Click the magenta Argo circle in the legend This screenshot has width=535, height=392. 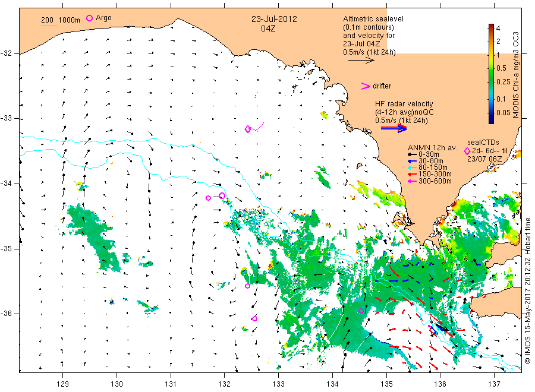pos(89,18)
